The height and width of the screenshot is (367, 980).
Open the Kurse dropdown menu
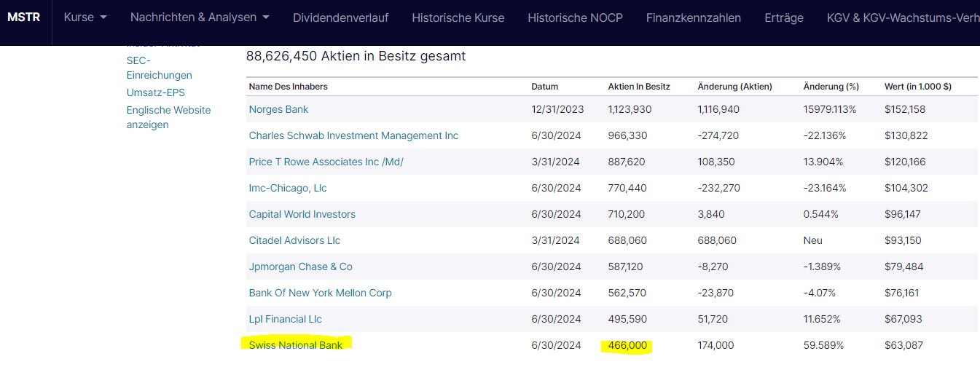pos(85,17)
